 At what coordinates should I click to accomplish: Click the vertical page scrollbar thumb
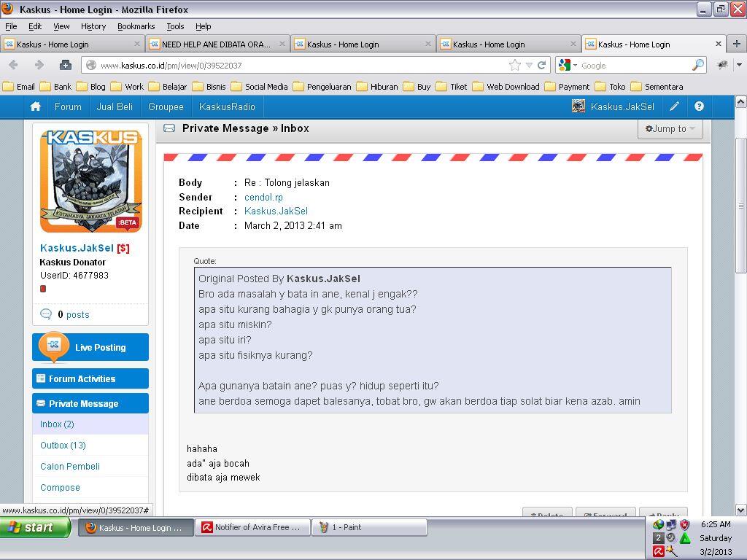(x=741, y=206)
